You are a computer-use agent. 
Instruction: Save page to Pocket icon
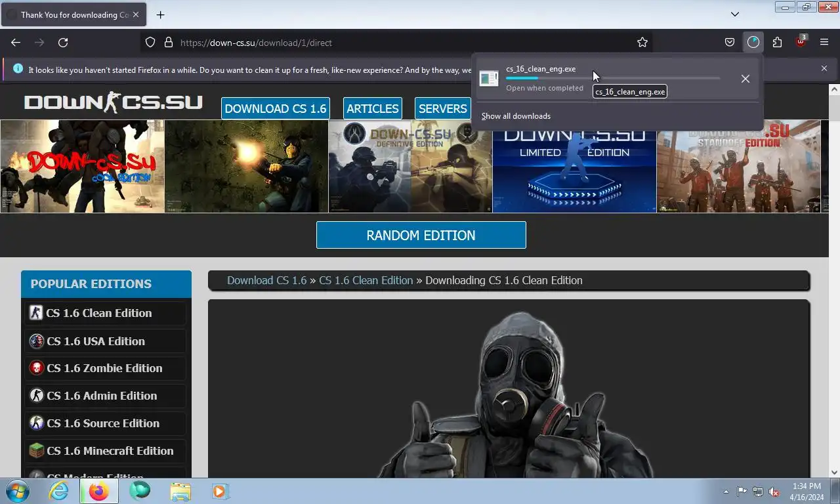(x=730, y=43)
